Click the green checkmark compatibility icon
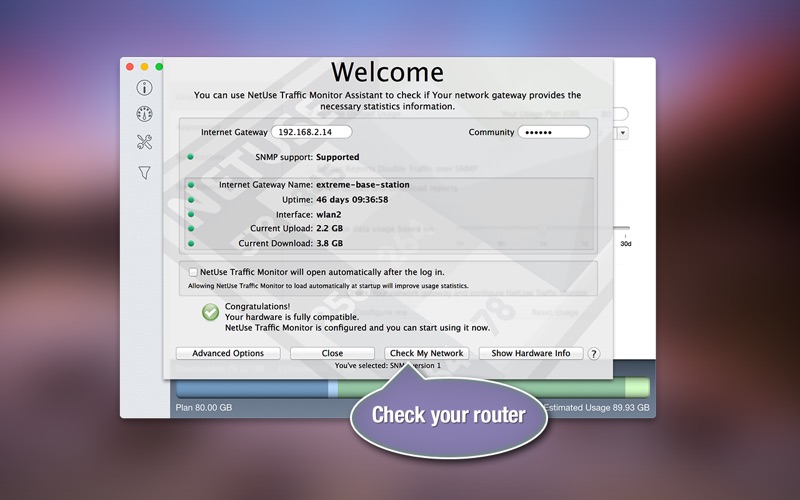This screenshot has height=500, width=800. pos(210,313)
